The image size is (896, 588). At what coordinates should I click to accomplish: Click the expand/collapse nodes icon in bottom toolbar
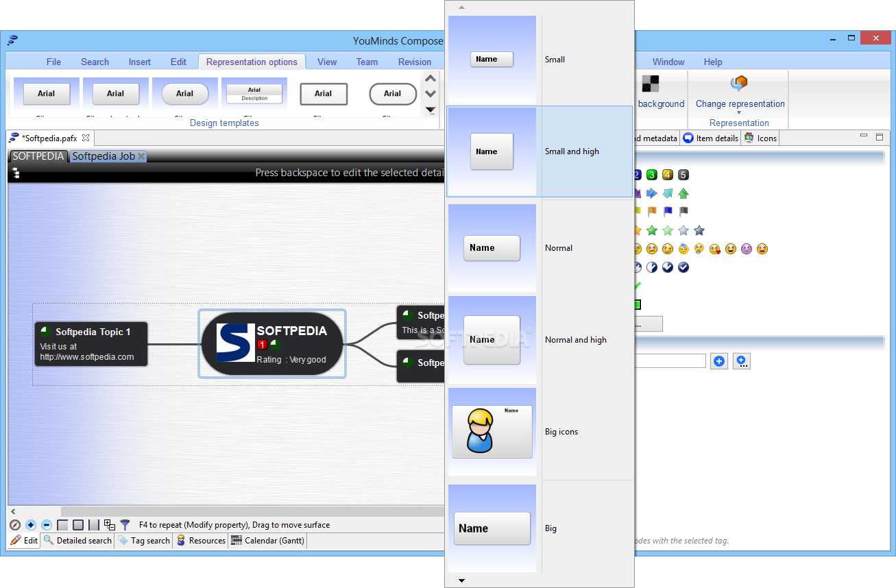click(110, 525)
